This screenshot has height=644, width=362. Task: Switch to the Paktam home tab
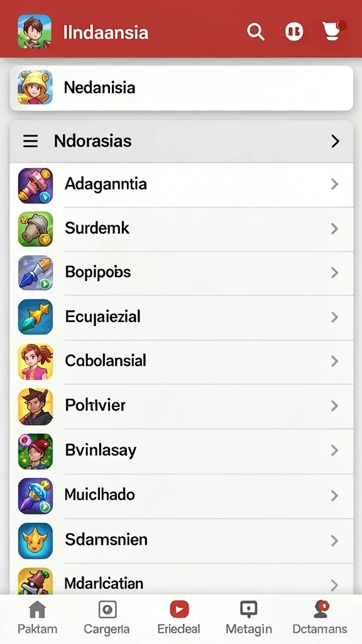37,618
